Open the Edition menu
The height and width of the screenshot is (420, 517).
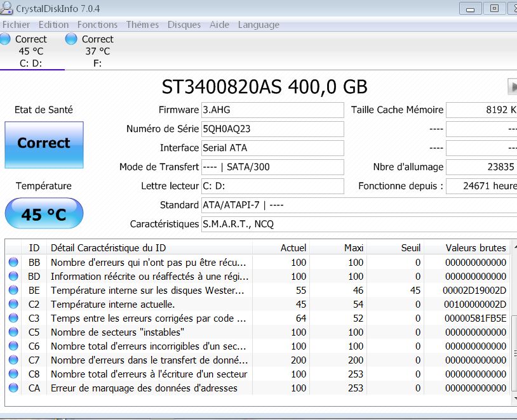[53, 25]
